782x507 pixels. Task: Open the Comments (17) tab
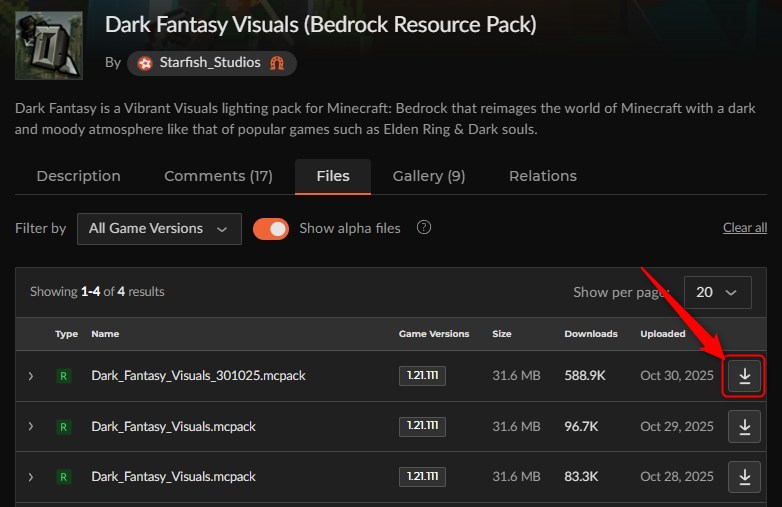pos(218,176)
